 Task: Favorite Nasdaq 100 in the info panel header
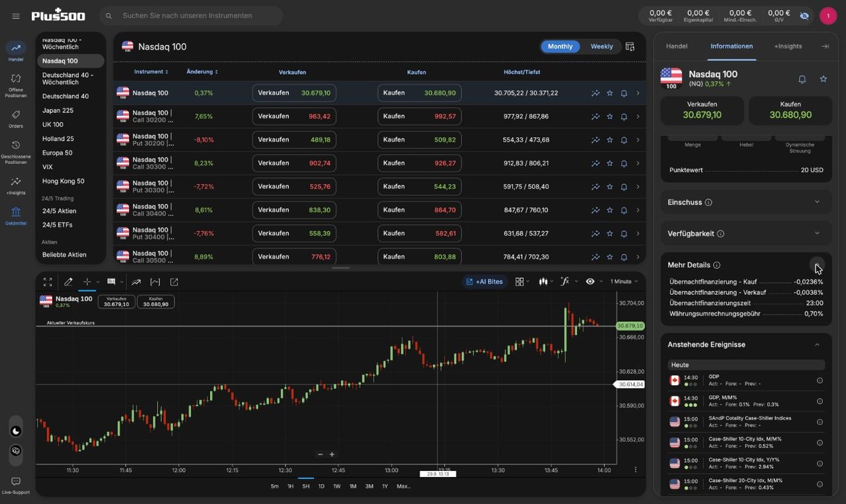[x=823, y=79]
